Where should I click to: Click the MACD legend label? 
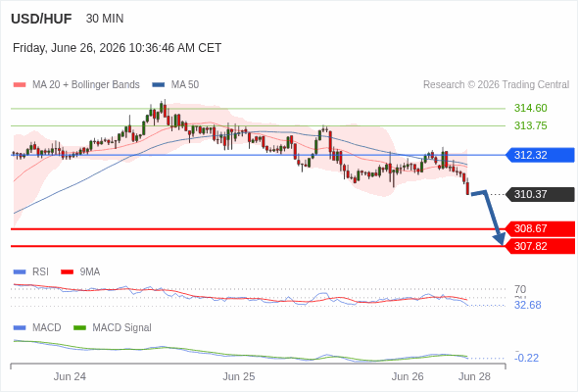(x=47, y=328)
